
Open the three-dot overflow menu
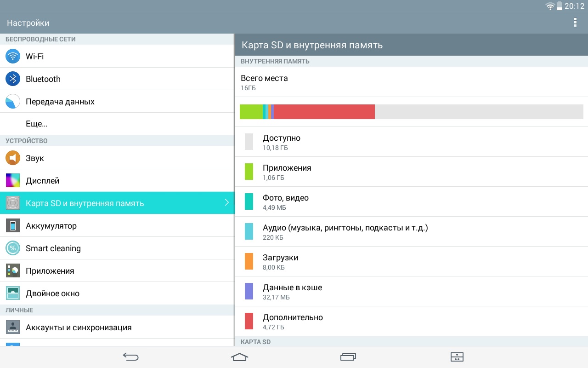point(575,23)
